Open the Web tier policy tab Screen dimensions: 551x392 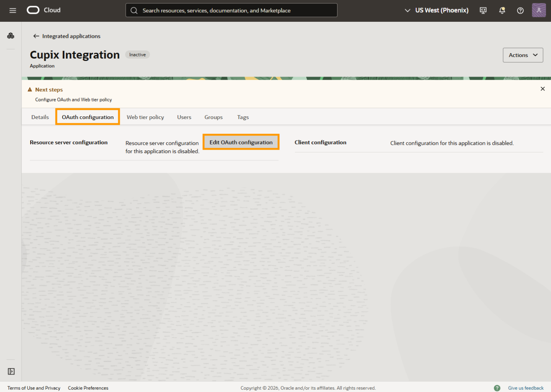145,117
